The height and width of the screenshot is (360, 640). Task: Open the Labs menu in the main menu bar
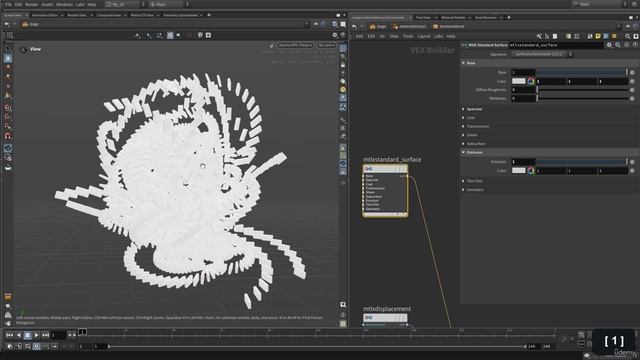point(80,4)
